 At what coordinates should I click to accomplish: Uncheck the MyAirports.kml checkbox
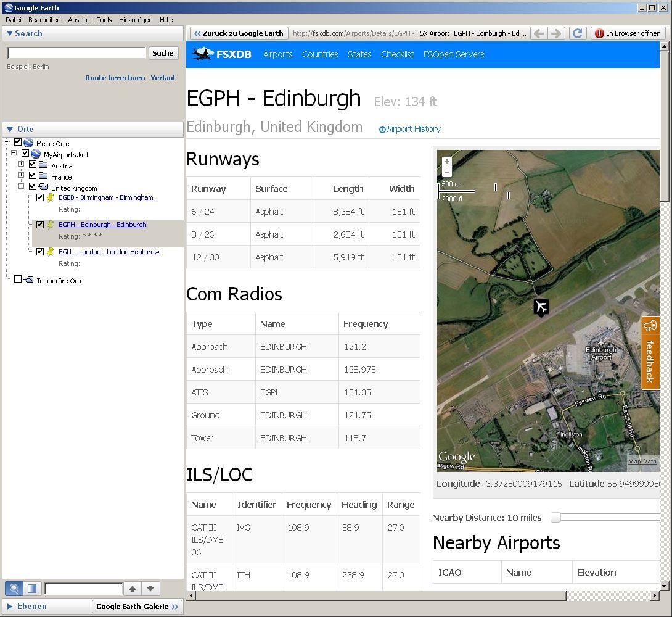[25, 153]
